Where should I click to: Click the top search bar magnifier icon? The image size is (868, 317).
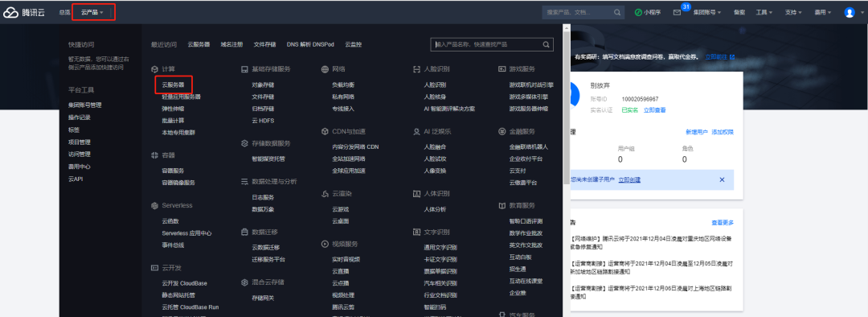click(x=617, y=12)
